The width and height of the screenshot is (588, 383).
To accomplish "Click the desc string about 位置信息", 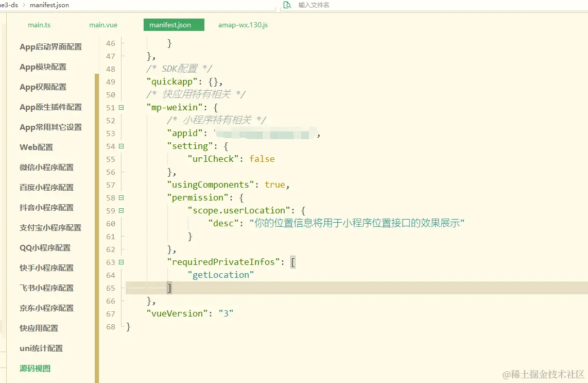I will point(357,223).
